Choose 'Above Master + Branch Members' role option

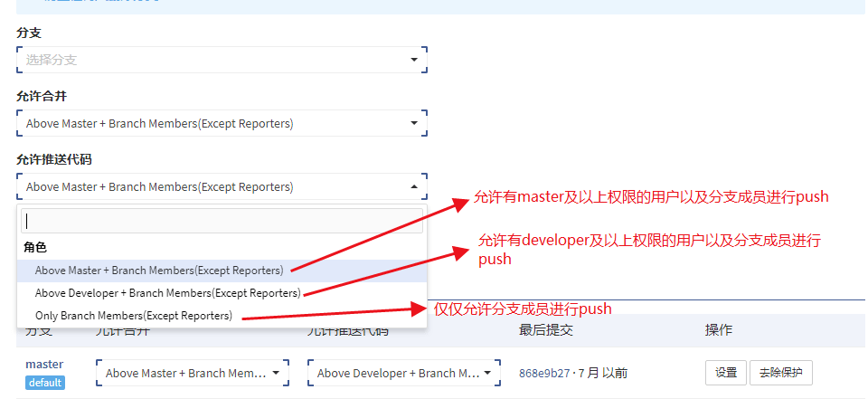(159, 270)
